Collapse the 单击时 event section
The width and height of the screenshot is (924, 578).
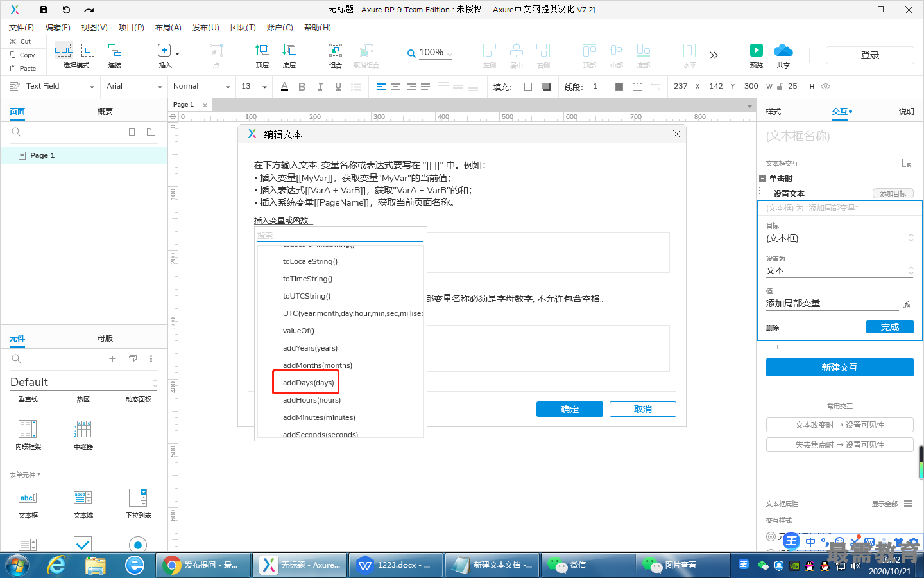[762, 179]
